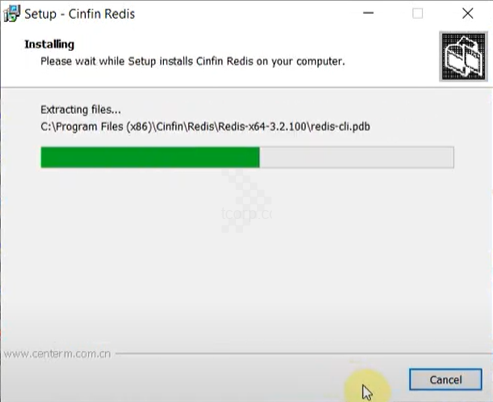Click the Setup installer icon in title bar
Viewport: 493px width, 402px height.
(12, 14)
